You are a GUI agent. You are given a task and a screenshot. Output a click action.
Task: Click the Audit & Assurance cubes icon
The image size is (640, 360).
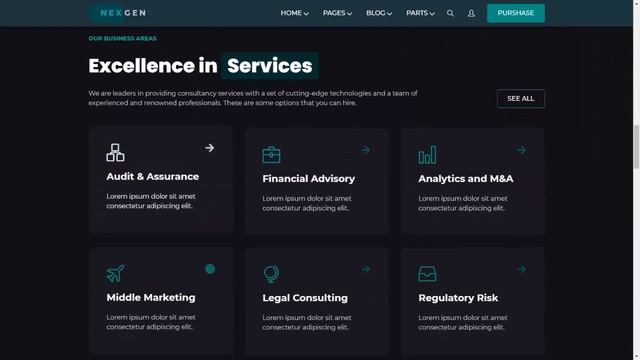(115, 152)
